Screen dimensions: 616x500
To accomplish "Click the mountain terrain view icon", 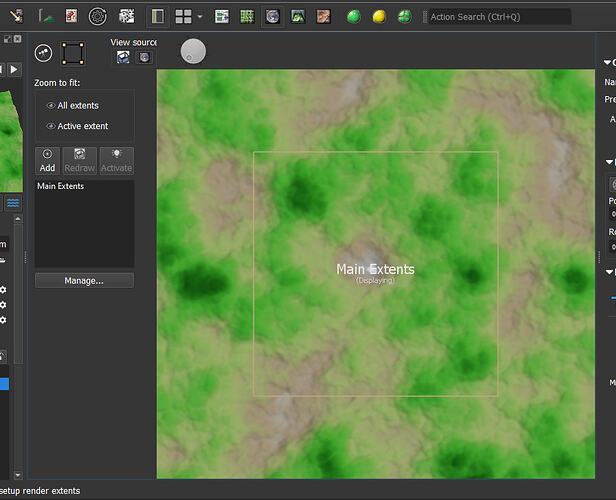I will [298, 17].
